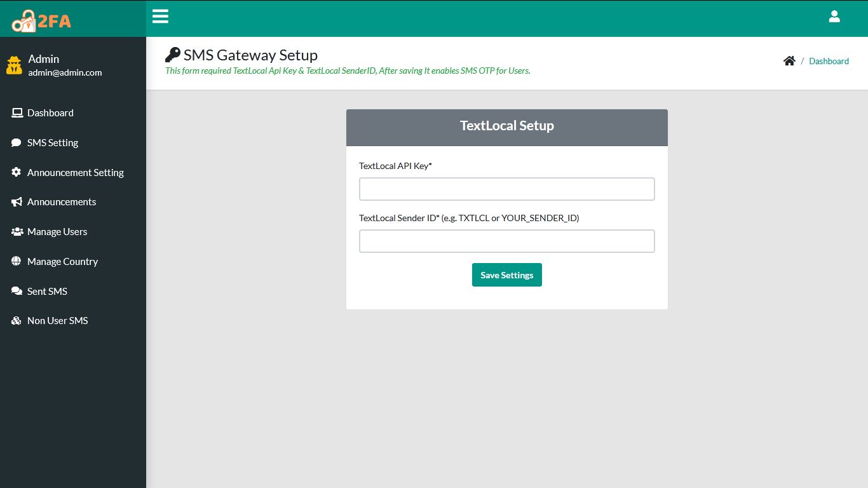Screen dimensions: 868x488
Task: Click the home breadcrumb icon
Action: [x=789, y=60]
